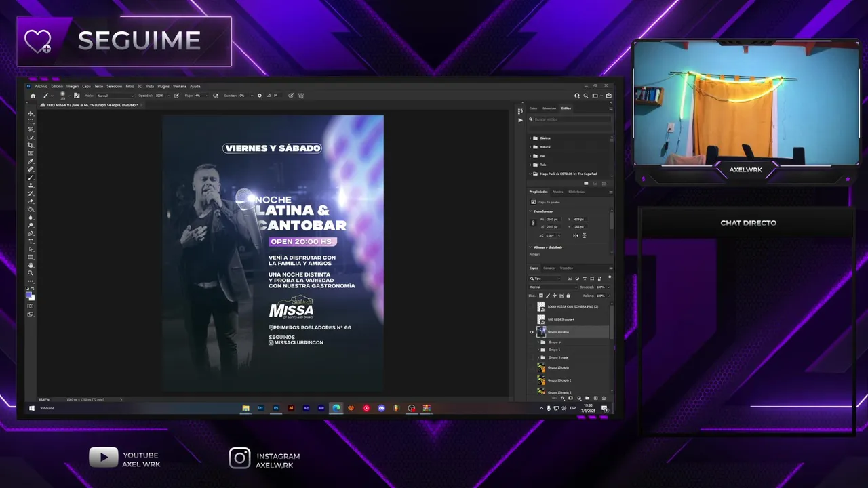The width and height of the screenshot is (868, 488).
Task: Select the Eyedropper tool
Action: pyautogui.click(x=31, y=161)
